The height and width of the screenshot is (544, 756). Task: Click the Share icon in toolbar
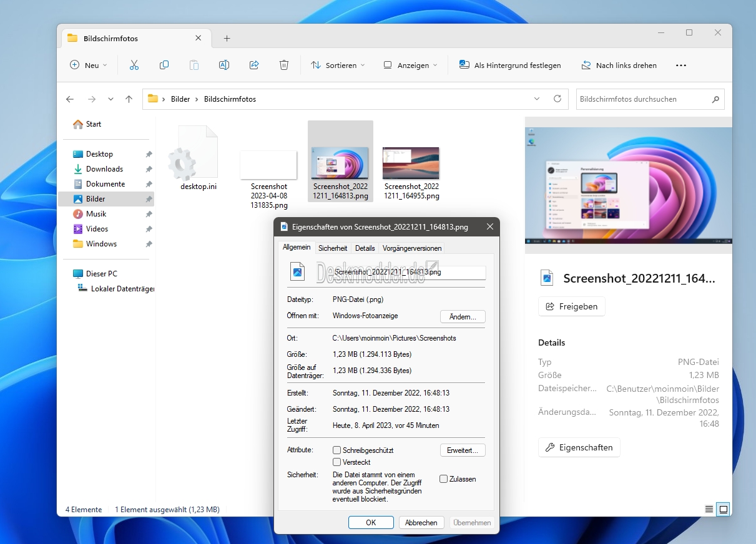click(x=254, y=65)
